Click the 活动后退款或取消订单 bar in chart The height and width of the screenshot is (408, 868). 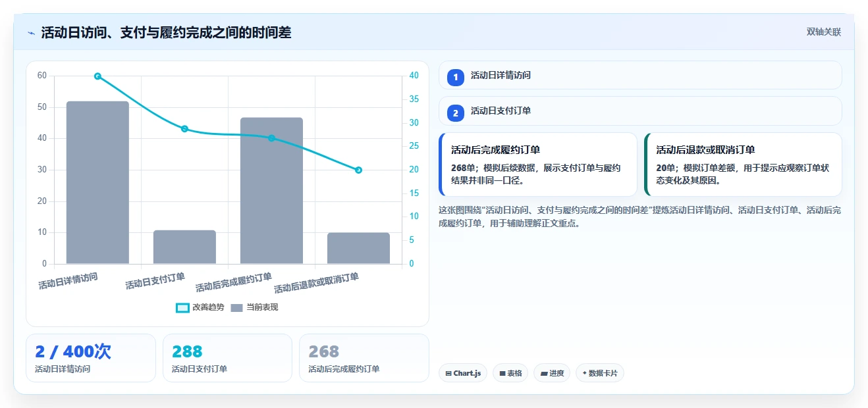[x=358, y=248]
